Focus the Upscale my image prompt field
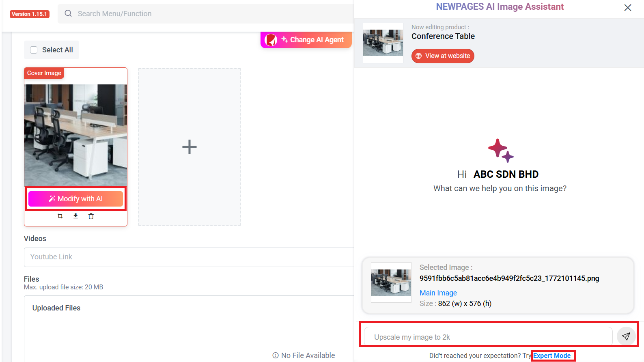The height and width of the screenshot is (362, 644). (488, 337)
